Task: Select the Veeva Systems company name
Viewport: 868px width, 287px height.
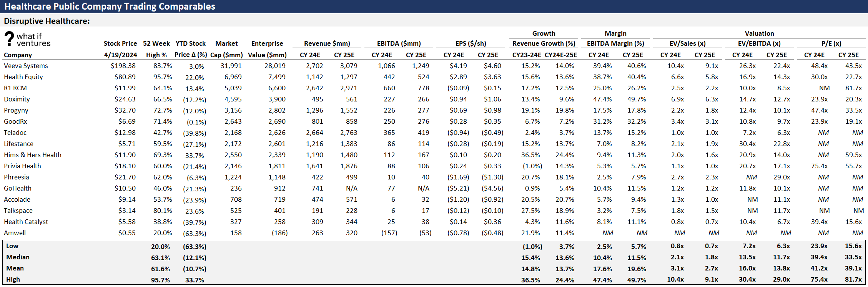Action: pos(26,66)
